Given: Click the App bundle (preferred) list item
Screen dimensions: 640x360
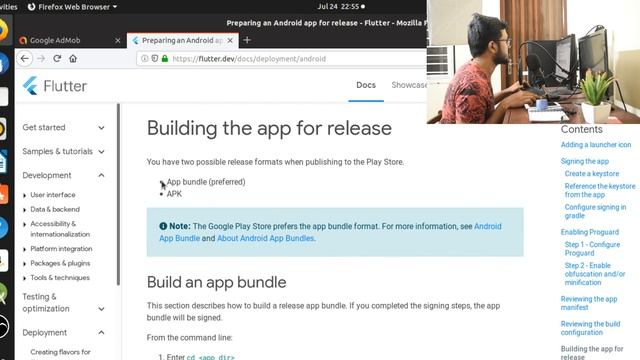Looking at the screenshot, I should click(x=206, y=182).
